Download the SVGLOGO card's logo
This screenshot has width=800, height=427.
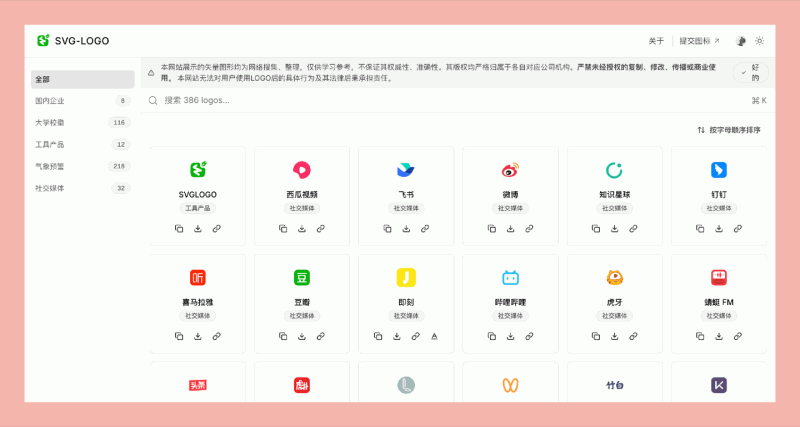tap(198, 229)
